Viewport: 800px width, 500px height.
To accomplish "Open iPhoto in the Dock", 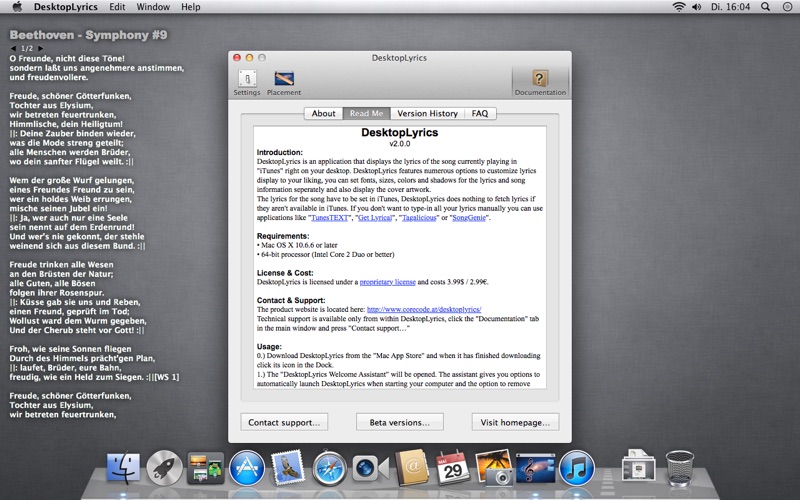I will [x=494, y=467].
